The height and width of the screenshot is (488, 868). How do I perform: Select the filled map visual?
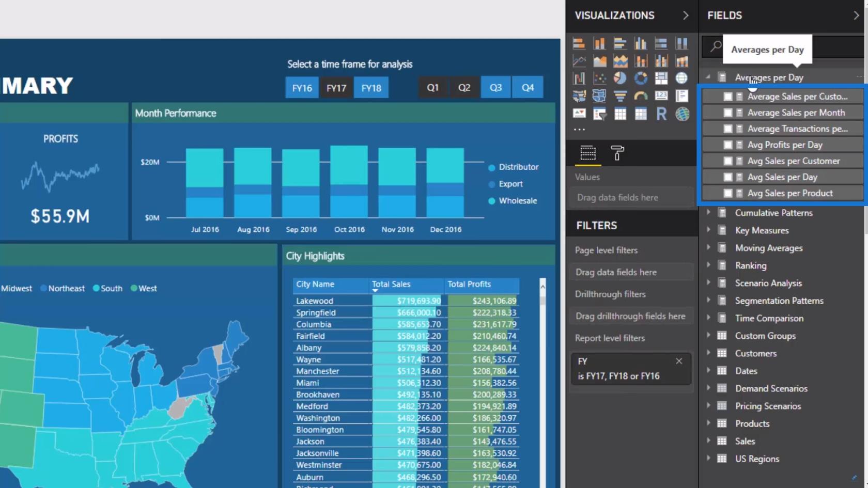click(579, 96)
